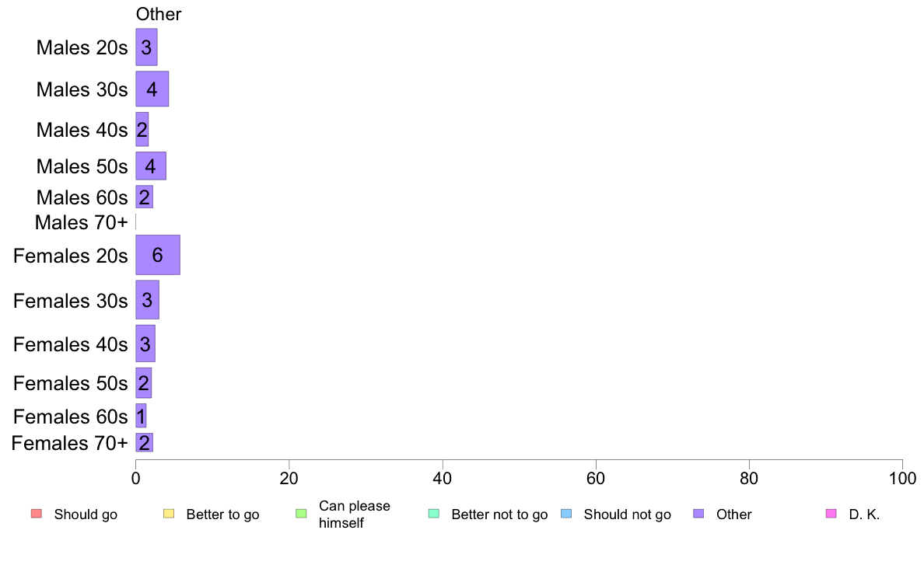Click the red Should go legend swatch

(37, 514)
